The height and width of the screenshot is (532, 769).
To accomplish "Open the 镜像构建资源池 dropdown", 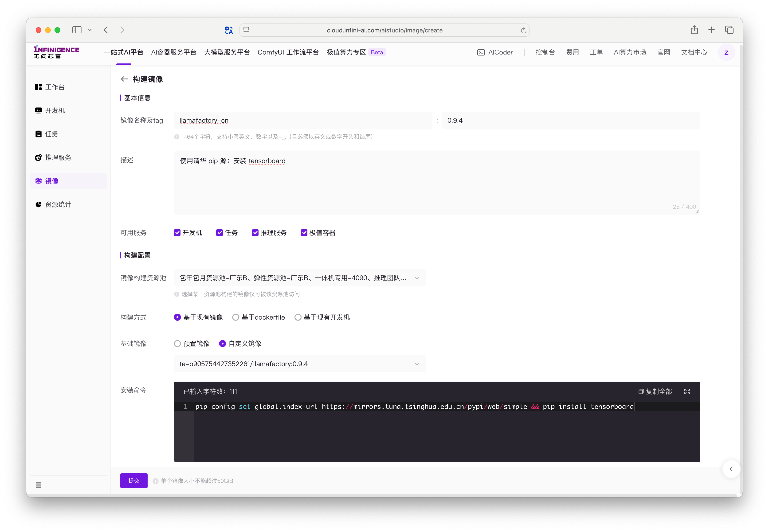I will click(300, 278).
